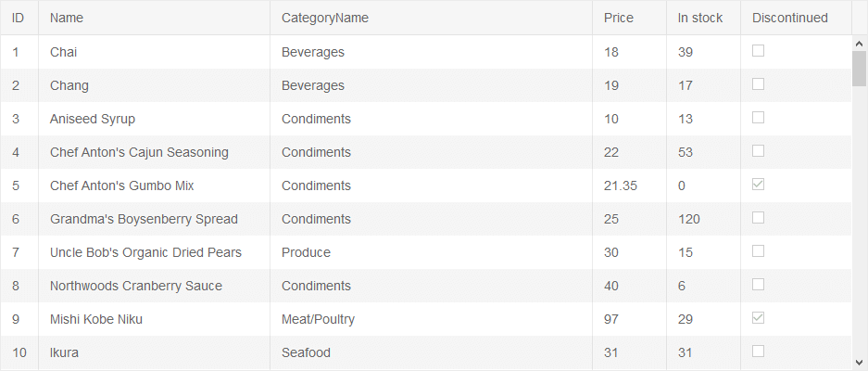The image size is (868, 371).
Task: Check Discontinued box for Chai
Action: [758, 51]
